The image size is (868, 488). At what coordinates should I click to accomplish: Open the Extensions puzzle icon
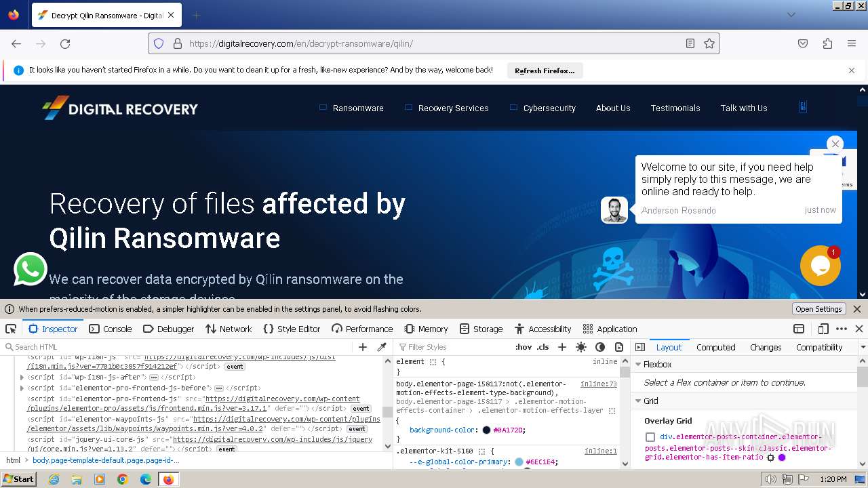coord(827,43)
